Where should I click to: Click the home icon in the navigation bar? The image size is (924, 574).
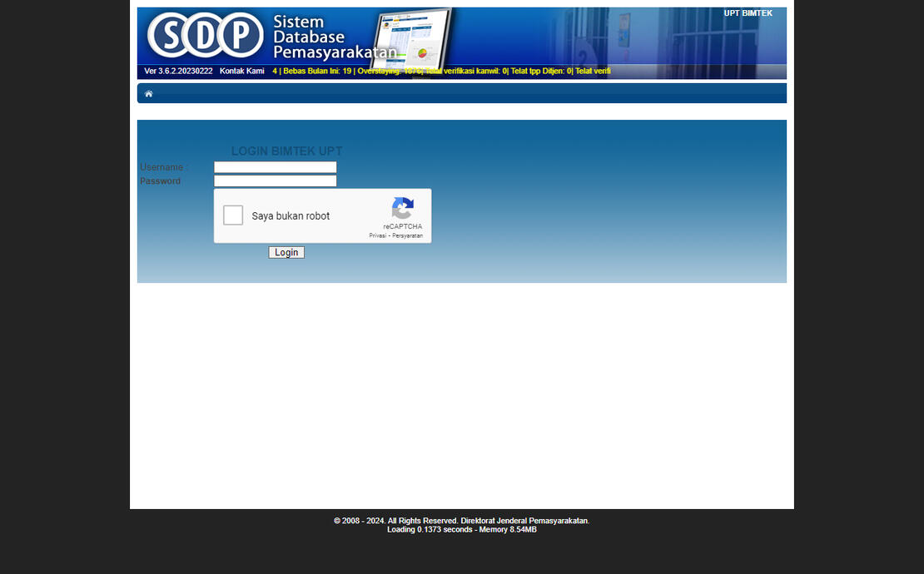point(148,93)
